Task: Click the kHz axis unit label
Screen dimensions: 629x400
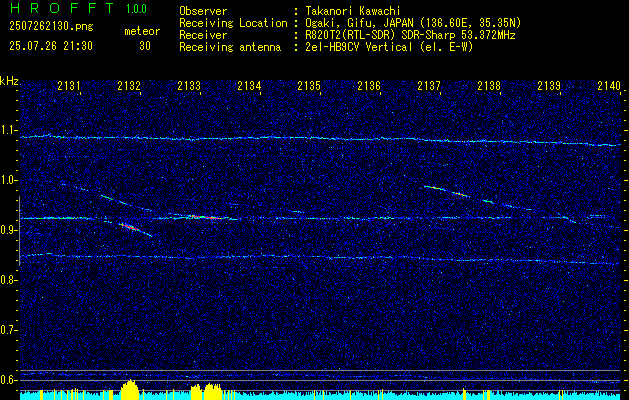Action: (x=9, y=81)
